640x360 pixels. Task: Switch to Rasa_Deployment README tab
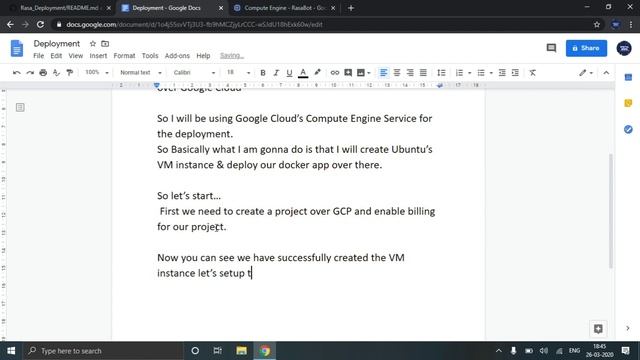click(60, 8)
